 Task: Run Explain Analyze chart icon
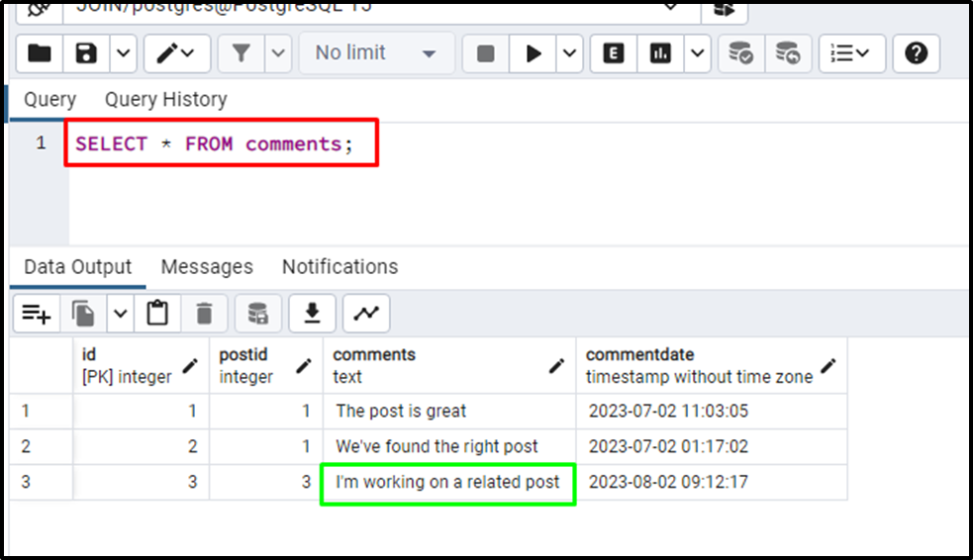click(660, 53)
